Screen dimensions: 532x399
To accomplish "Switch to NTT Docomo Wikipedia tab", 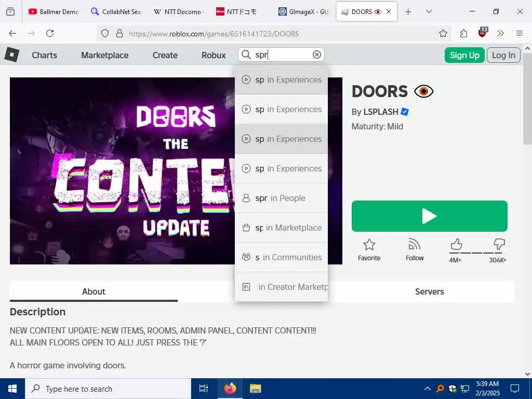I will [178, 11].
